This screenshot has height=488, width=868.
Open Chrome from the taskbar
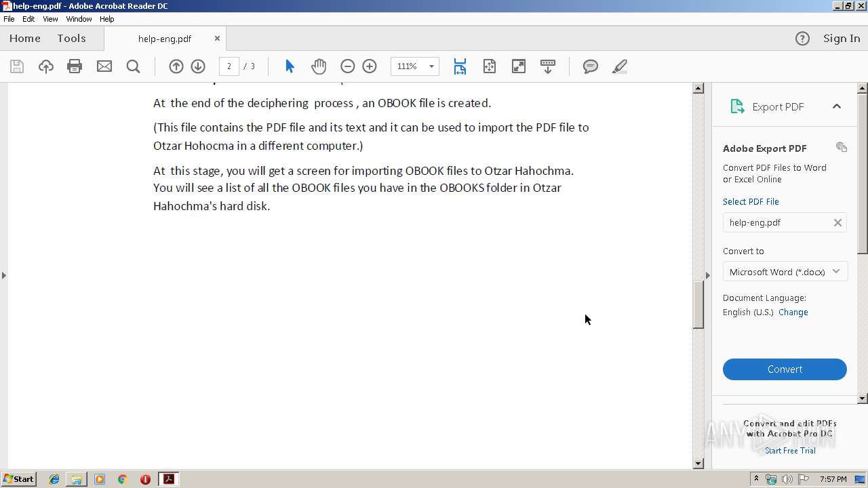click(122, 479)
